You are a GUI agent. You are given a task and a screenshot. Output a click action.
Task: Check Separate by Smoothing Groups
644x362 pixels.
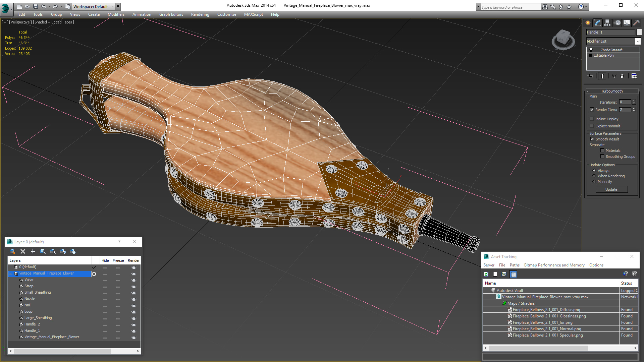click(x=602, y=157)
